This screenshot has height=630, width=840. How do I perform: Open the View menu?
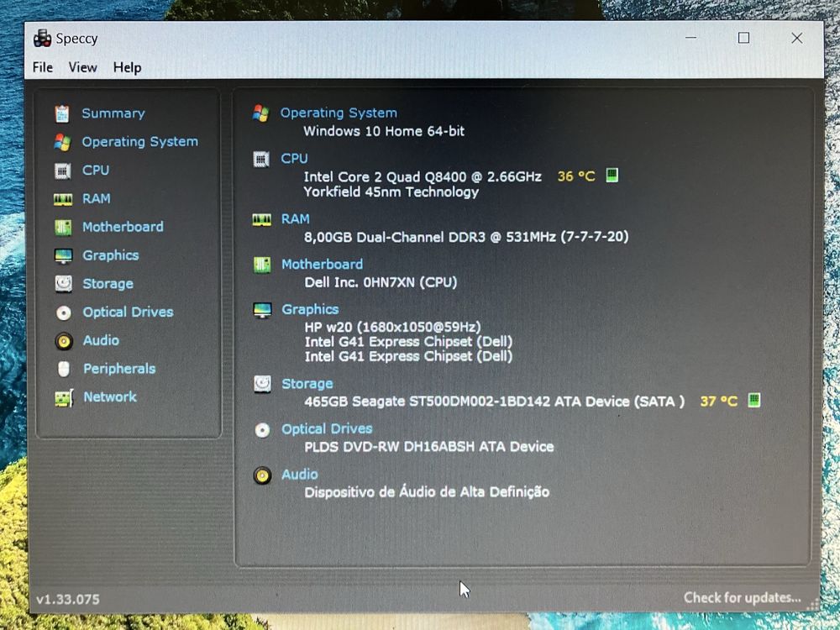click(x=82, y=67)
